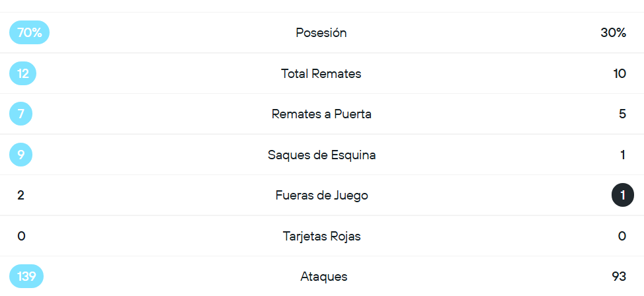
Task: Click the 2 offsides value
Action: coord(21,196)
